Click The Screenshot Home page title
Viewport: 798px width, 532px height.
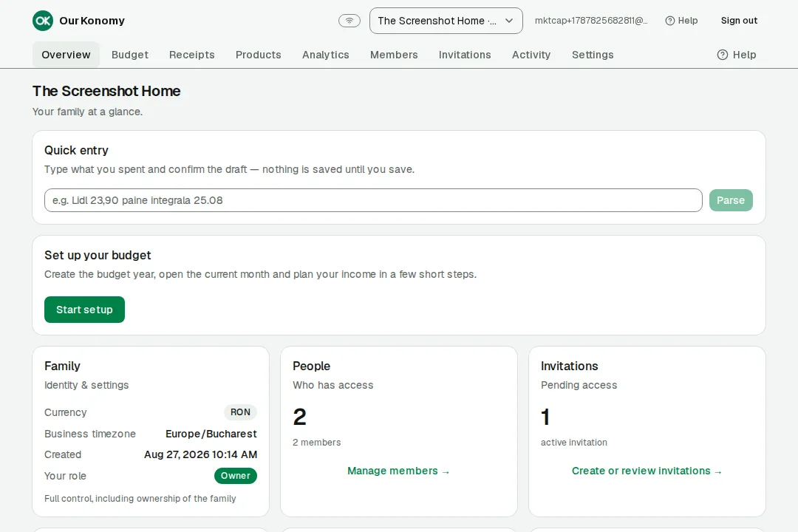106,91
